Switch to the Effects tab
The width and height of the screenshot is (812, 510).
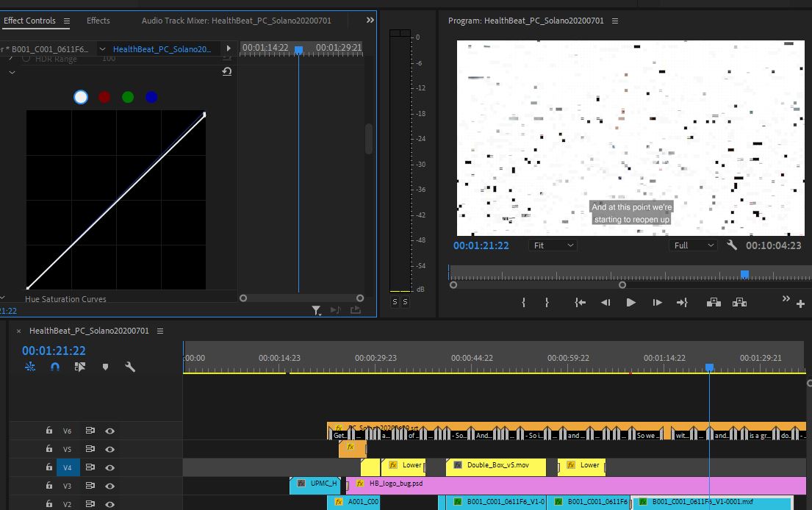98,21
